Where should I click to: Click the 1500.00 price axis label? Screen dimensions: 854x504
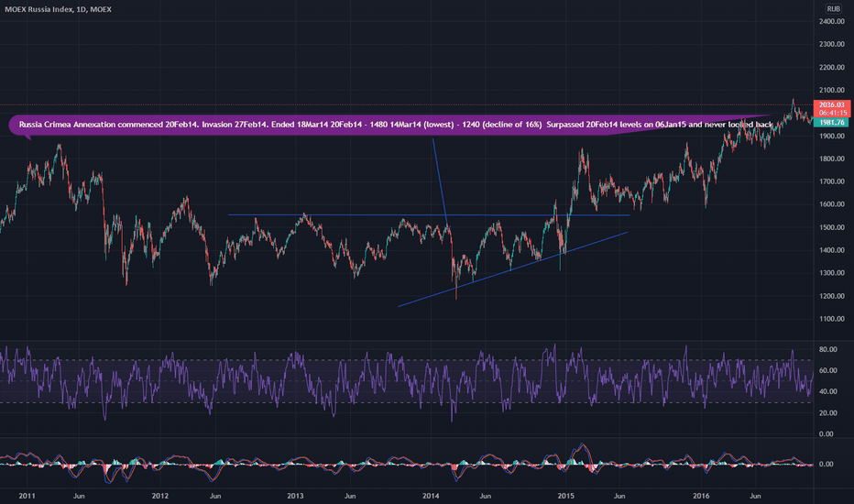tap(831, 228)
